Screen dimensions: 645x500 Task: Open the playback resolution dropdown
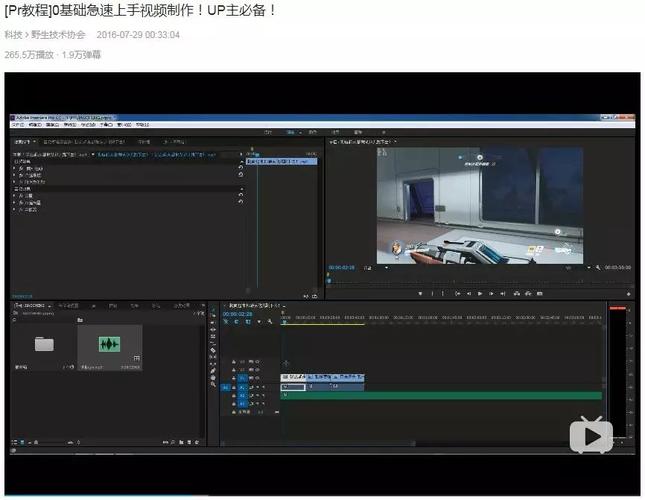578,268
